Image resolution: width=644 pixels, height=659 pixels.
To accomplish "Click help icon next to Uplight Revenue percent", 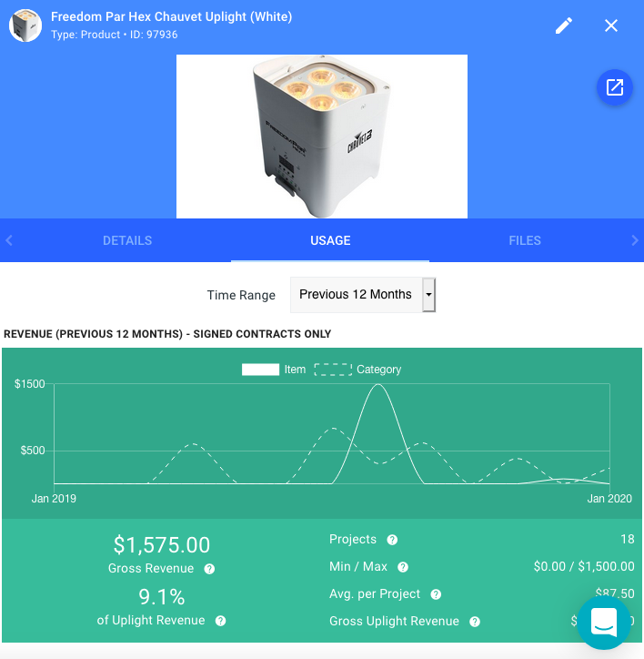I will tap(220, 621).
